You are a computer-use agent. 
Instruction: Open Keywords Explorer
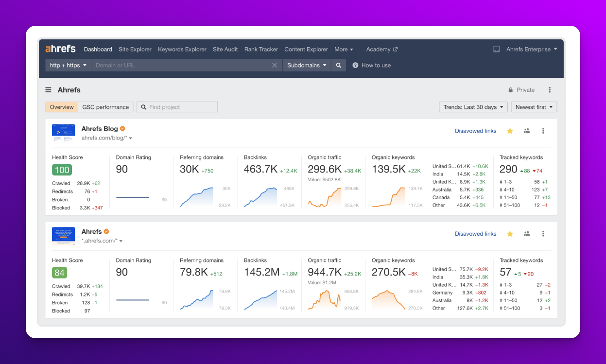click(x=182, y=49)
